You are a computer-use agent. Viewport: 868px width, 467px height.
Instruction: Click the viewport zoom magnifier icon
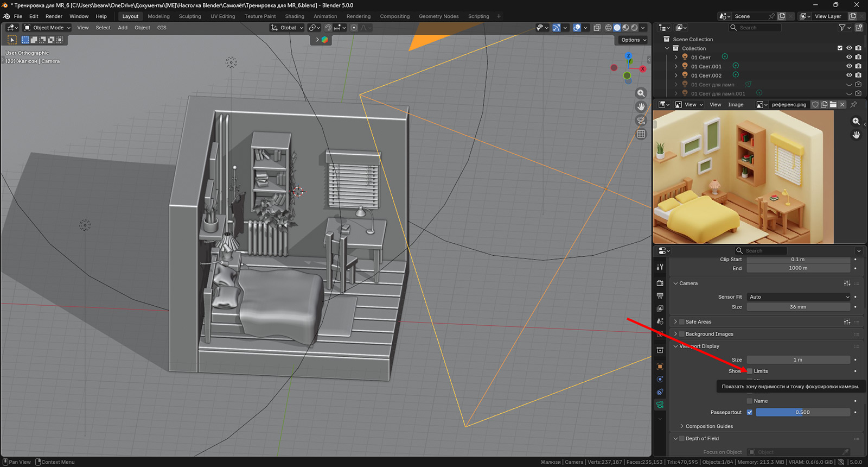(641, 93)
